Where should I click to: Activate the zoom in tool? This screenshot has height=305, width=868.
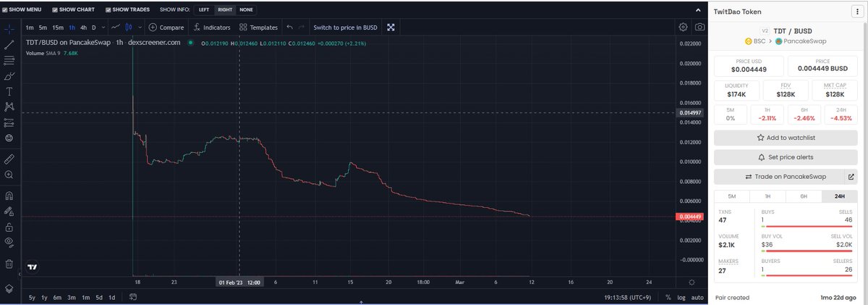(9, 175)
